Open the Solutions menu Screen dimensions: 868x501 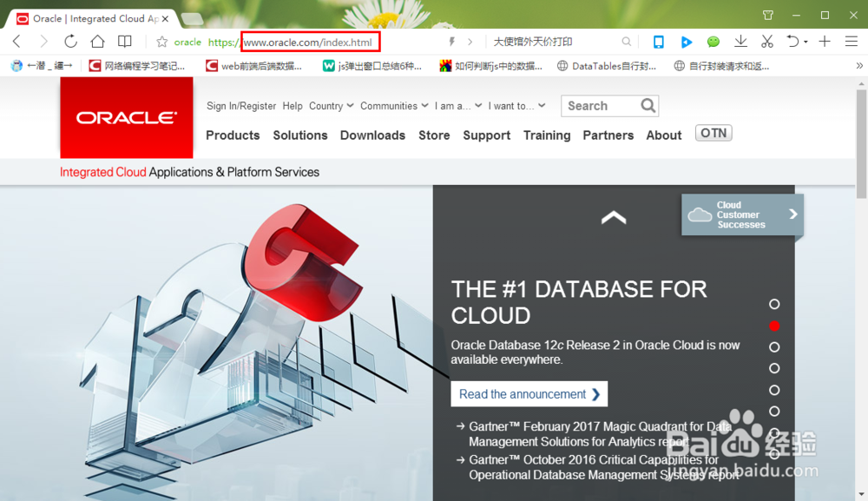[x=300, y=135]
